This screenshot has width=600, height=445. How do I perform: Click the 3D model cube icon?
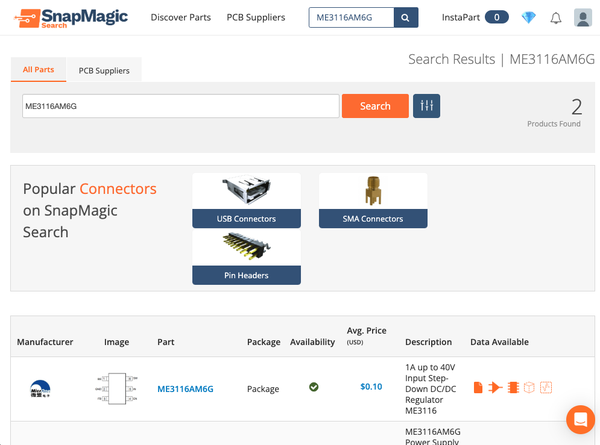529,387
